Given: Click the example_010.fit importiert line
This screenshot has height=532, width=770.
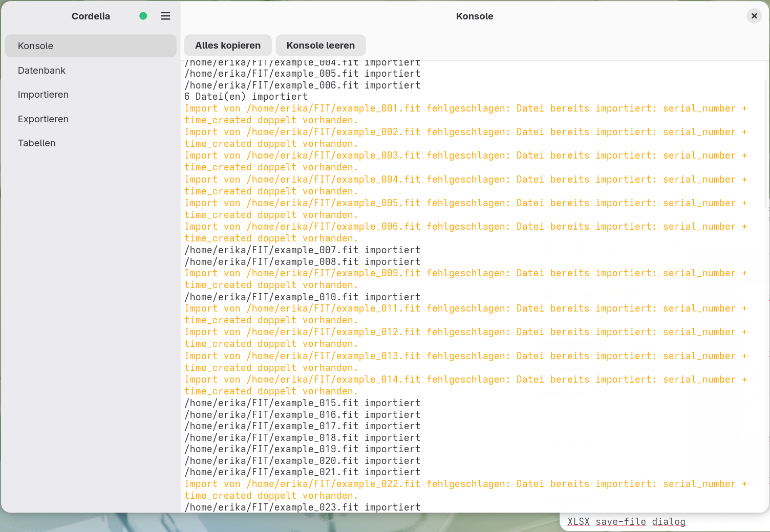Looking at the screenshot, I should coord(303,297).
